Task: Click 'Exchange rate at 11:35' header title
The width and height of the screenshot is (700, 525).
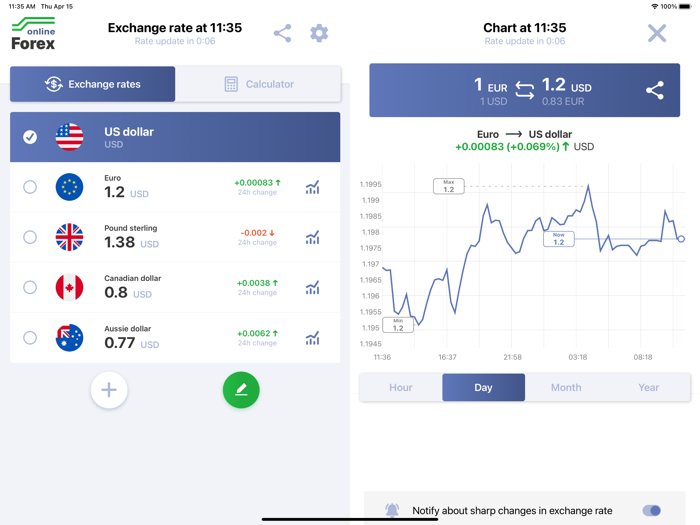Action: point(175,28)
